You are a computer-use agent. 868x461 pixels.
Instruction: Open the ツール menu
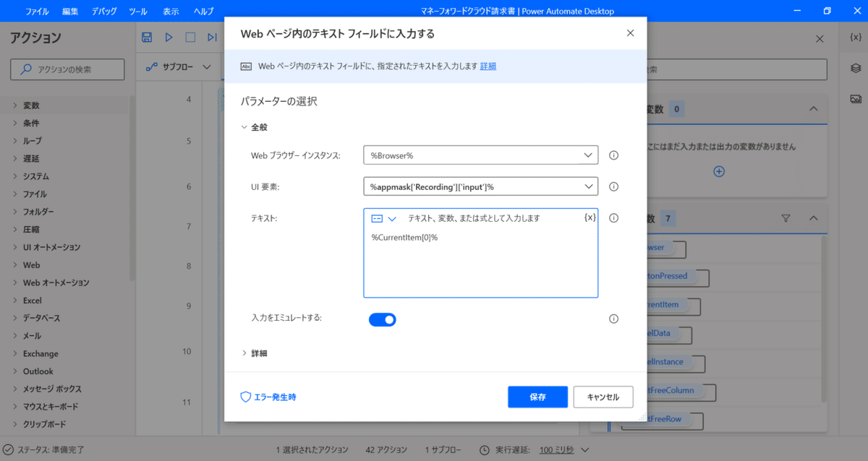pyautogui.click(x=138, y=11)
